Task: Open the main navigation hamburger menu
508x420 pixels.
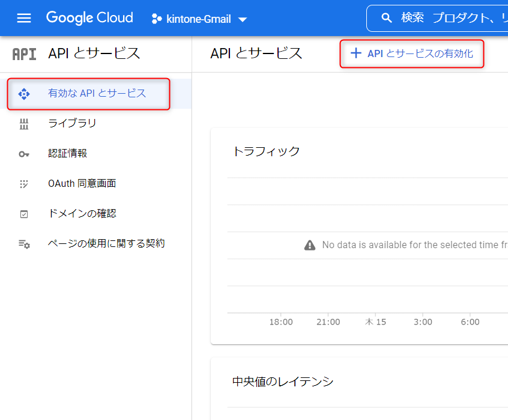Action: (x=24, y=18)
